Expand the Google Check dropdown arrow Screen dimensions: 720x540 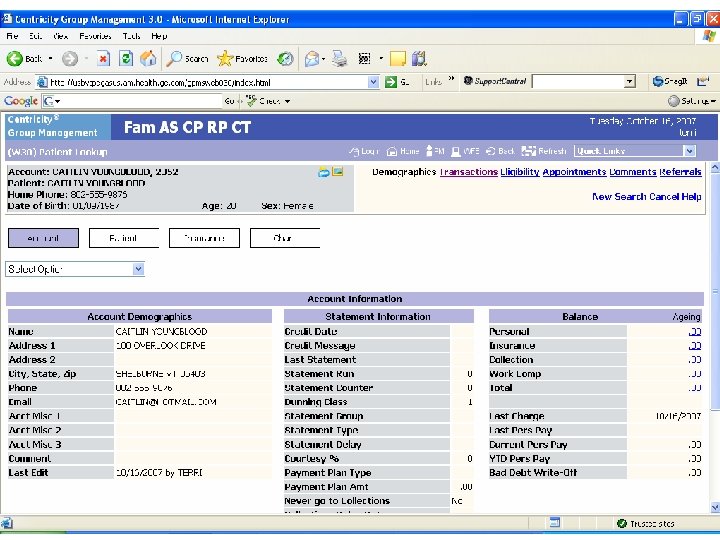(287, 101)
